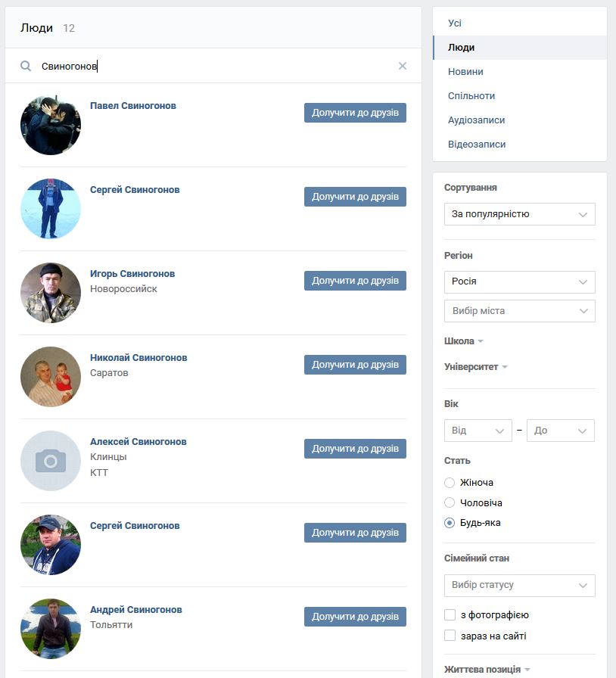Click Алексей Свиногонов's placeholder camera avatar

51,461
